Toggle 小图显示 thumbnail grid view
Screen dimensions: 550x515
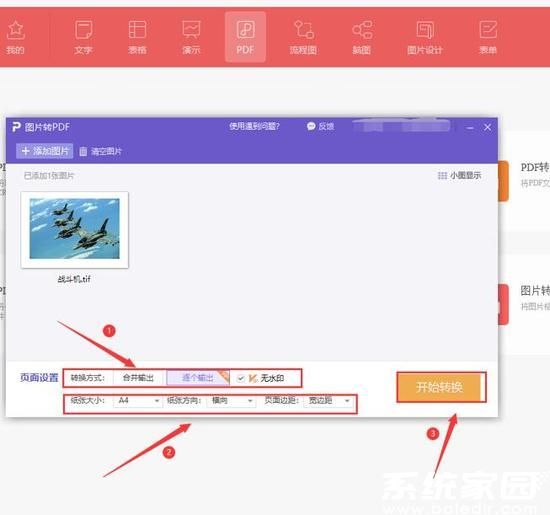pyautogui.click(x=459, y=175)
